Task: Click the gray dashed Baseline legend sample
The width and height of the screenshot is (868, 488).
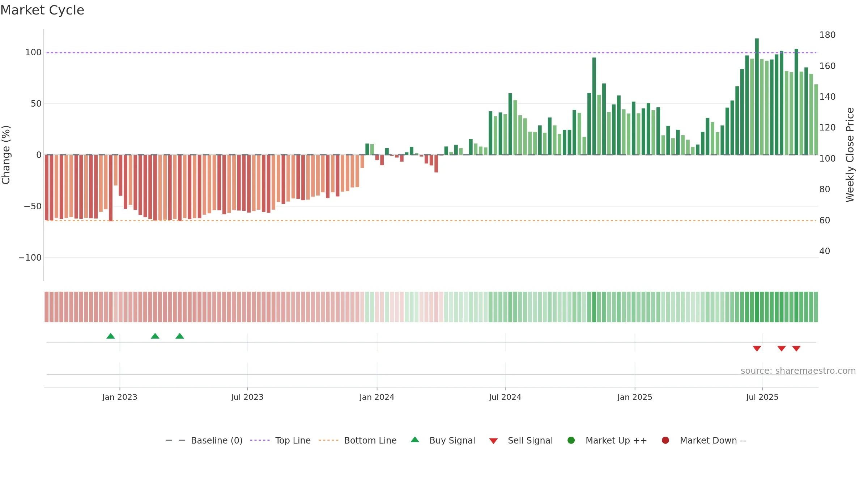Action: pos(175,440)
